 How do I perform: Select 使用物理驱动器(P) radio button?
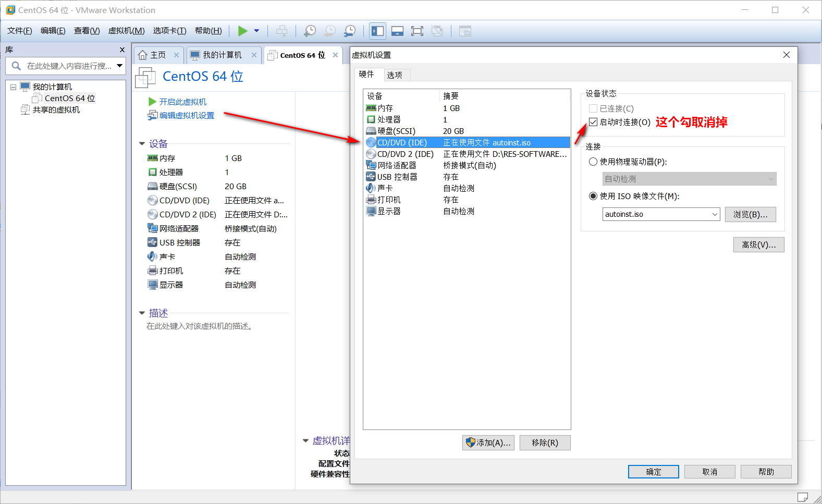click(x=593, y=162)
